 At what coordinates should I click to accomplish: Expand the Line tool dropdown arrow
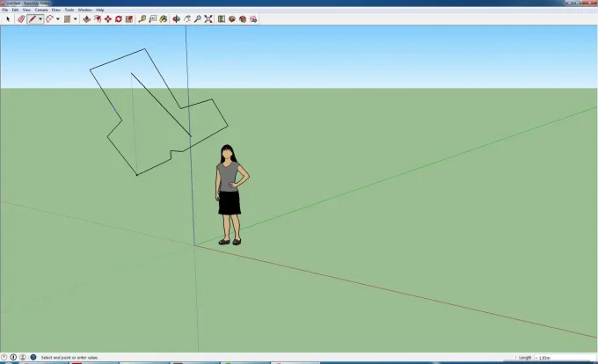tap(40, 18)
